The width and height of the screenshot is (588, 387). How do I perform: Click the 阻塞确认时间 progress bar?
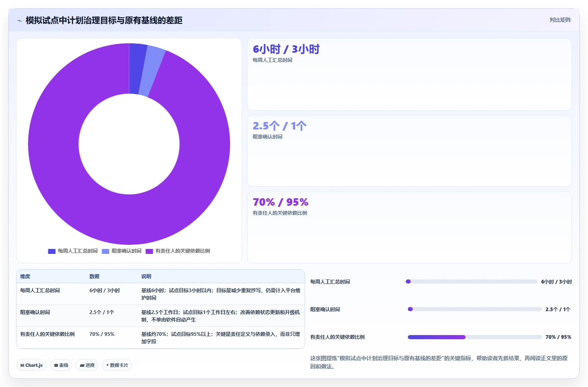[x=475, y=309]
